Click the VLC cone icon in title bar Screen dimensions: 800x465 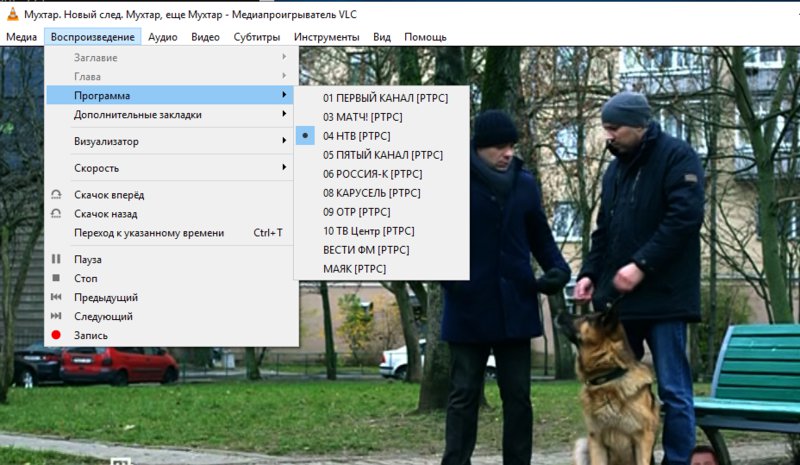[x=12, y=13]
